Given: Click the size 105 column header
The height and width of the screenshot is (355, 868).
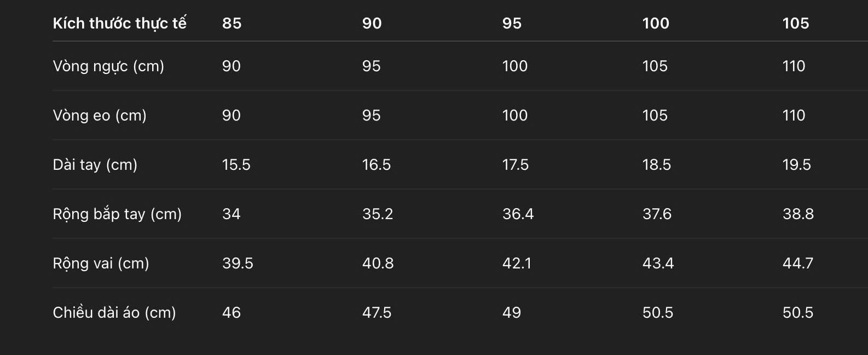Looking at the screenshot, I should pos(795,23).
